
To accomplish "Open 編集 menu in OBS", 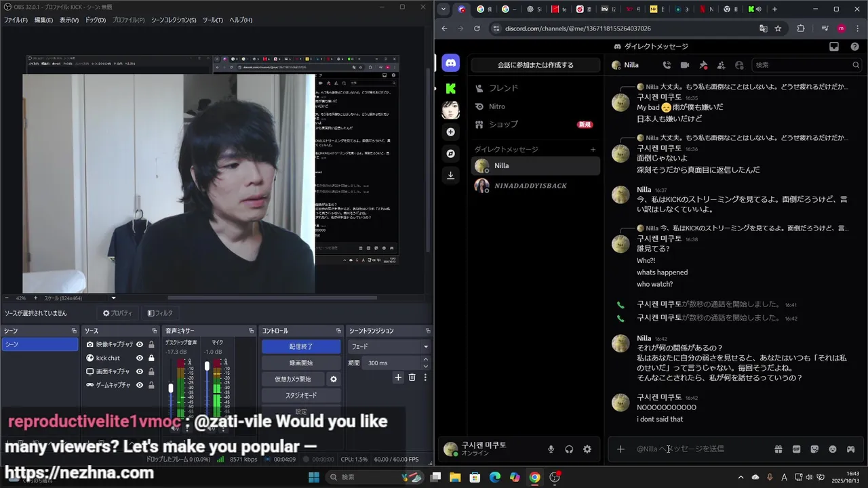I will 43,20.
